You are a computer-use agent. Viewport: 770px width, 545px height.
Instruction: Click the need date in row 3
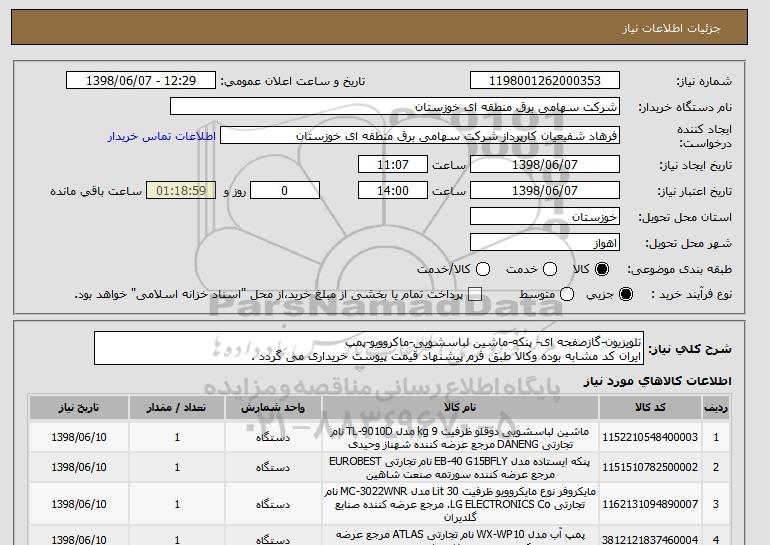pos(79,504)
